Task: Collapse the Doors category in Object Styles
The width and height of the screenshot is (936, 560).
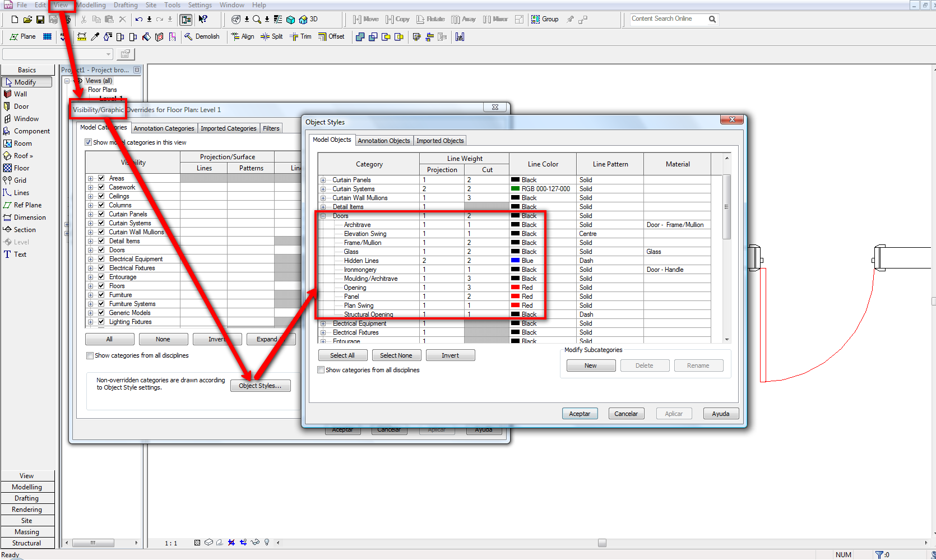Action: pyautogui.click(x=323, y=216)
